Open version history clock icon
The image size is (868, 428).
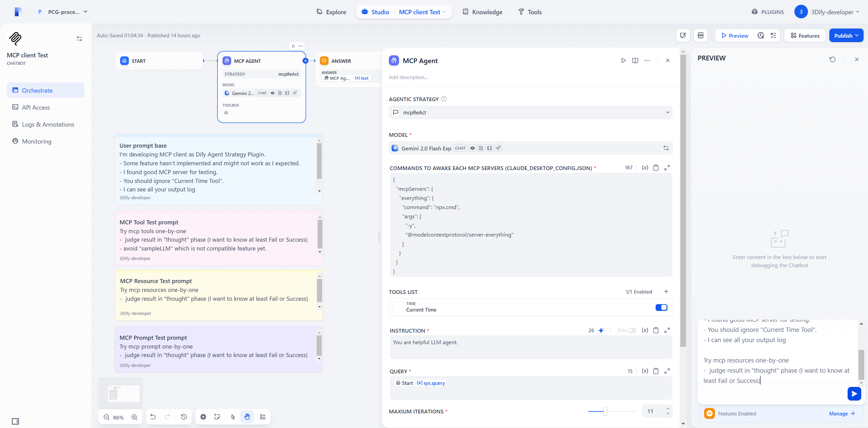point(184,417)
